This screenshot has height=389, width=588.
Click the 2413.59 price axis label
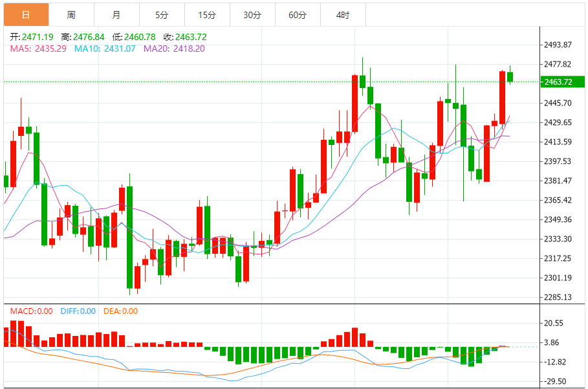(x=558, y=142)
